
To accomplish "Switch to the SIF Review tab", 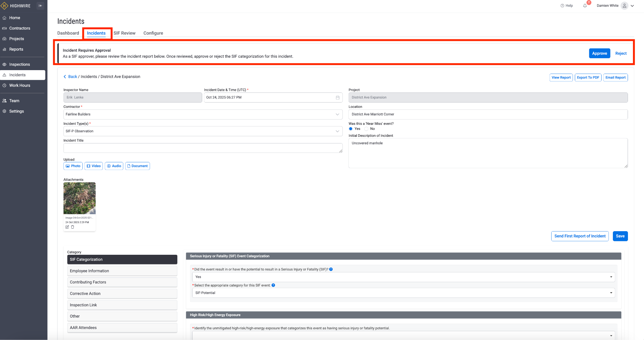I will click(x=124, y=33).
